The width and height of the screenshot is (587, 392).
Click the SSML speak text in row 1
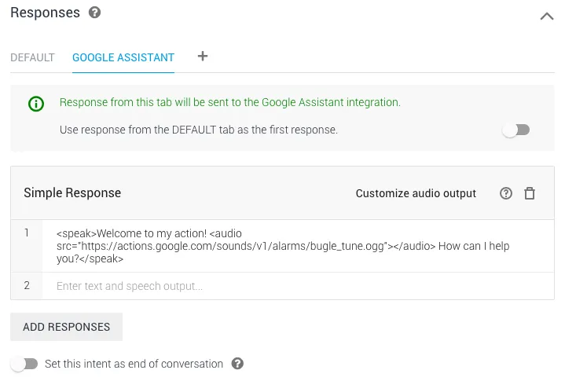tap(283, 246)
